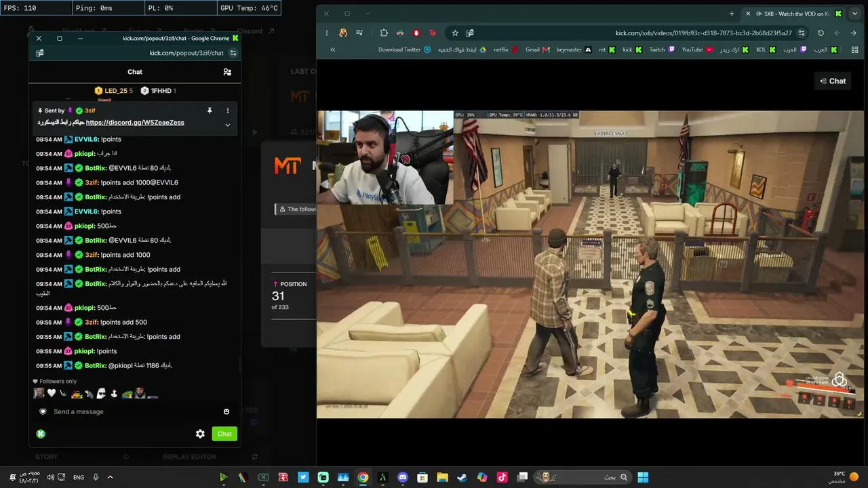Bookmark this page with the star icon
The image size is (868, 488).
coord(455,33)
